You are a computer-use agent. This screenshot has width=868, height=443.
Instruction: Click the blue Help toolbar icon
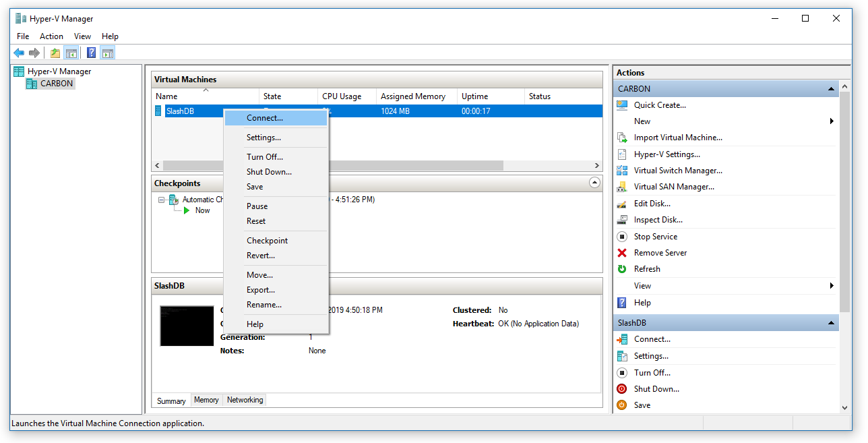point(91,53)
